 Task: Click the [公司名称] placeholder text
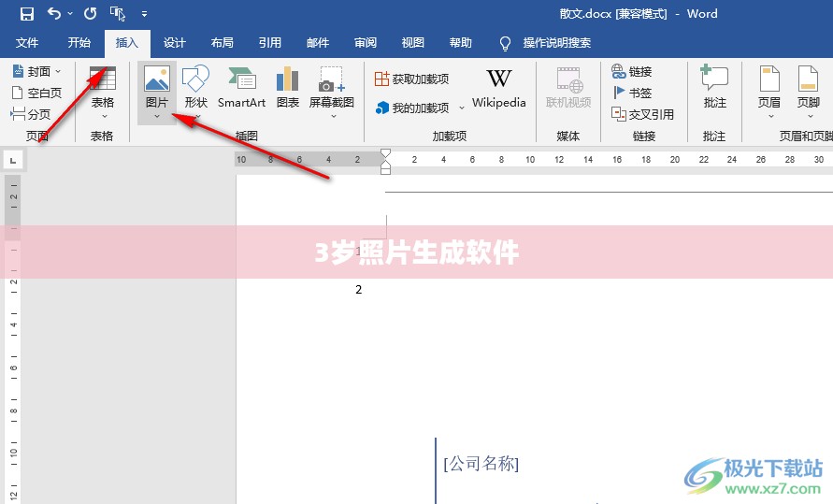pos(481,463)
